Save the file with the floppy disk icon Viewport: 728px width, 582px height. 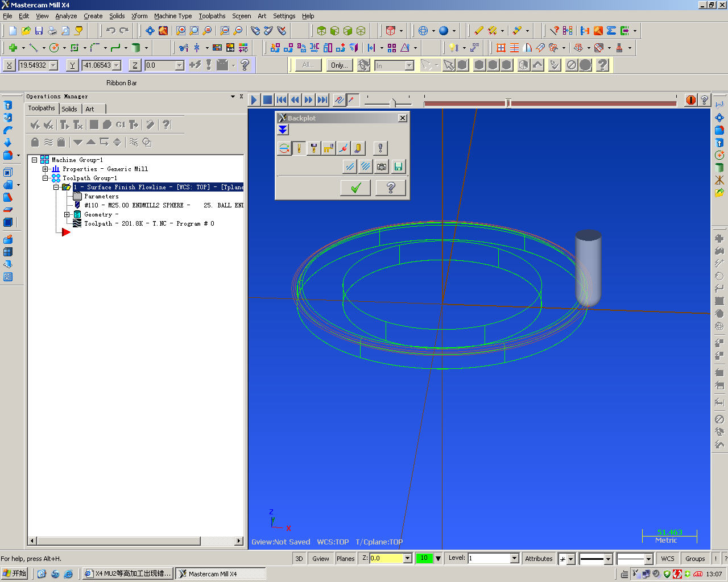tap(39, 31)
